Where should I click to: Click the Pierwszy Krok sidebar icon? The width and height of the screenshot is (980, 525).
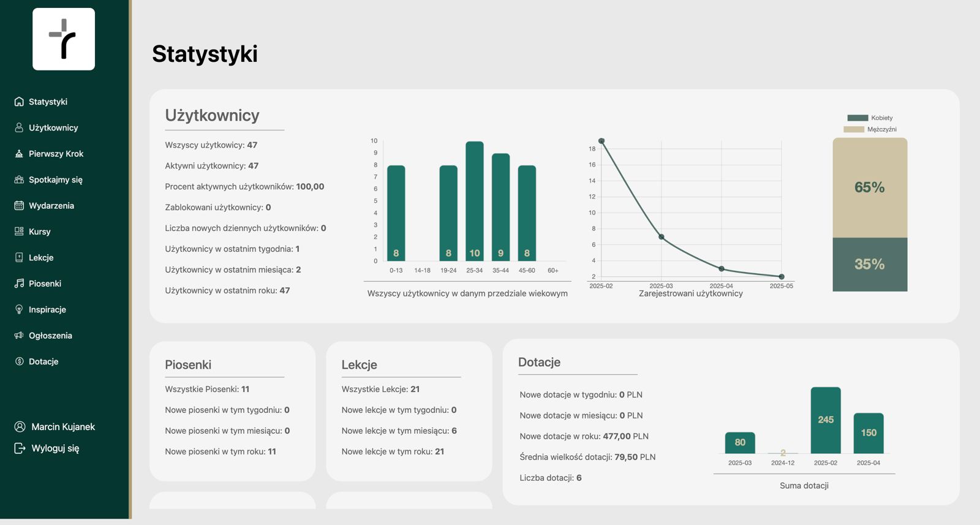coord(19,154)
